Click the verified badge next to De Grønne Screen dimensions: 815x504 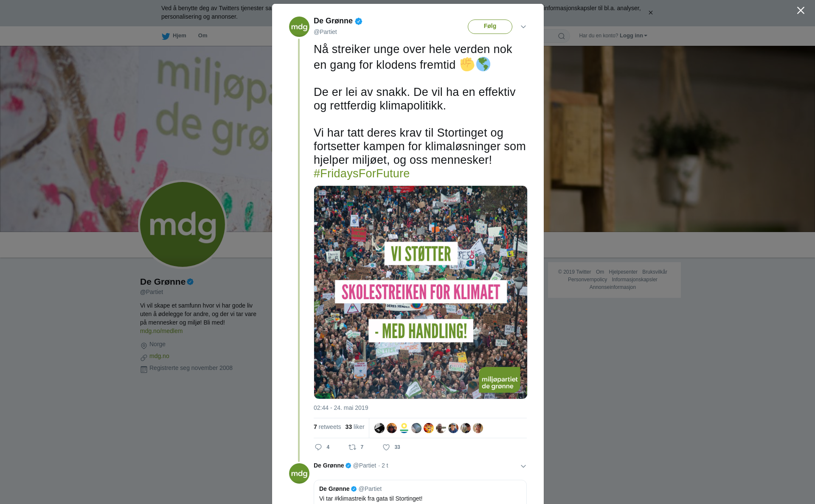tap(359, 21)
